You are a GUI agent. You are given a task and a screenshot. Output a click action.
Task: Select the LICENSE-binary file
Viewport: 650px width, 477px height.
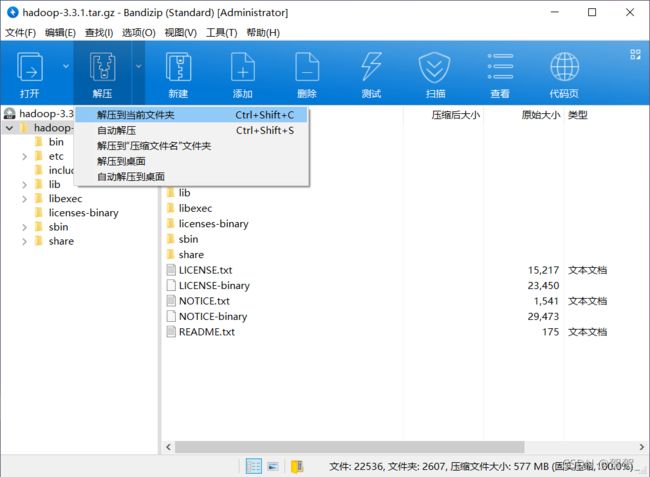[208, 286]
